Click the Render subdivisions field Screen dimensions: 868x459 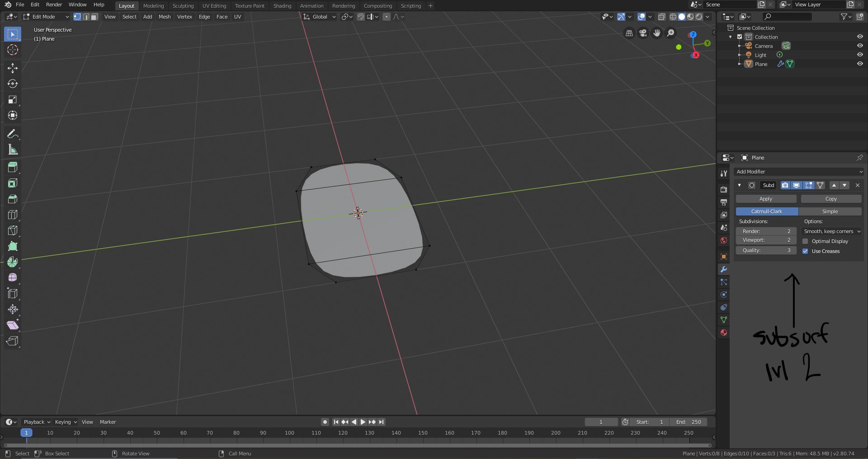(x=766, y=231)
